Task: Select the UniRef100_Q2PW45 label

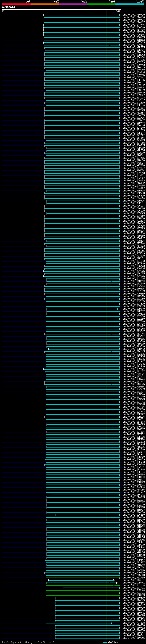Action: (x=133, y=308)
